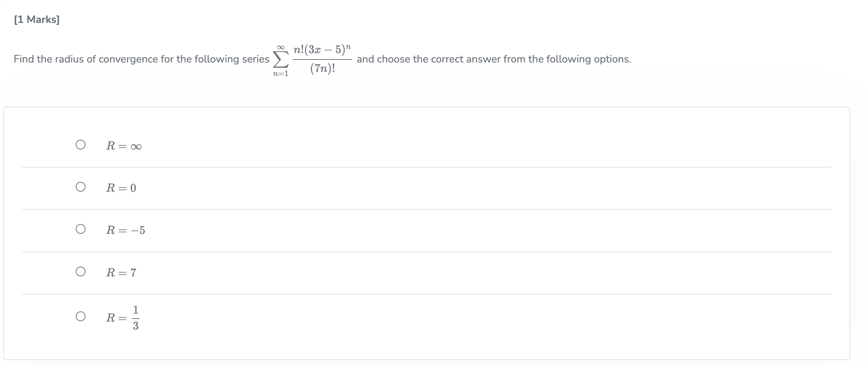Screen dimensions: 868x366
Task: Click the infinity symbol in the first option
Action: (137, 146)
